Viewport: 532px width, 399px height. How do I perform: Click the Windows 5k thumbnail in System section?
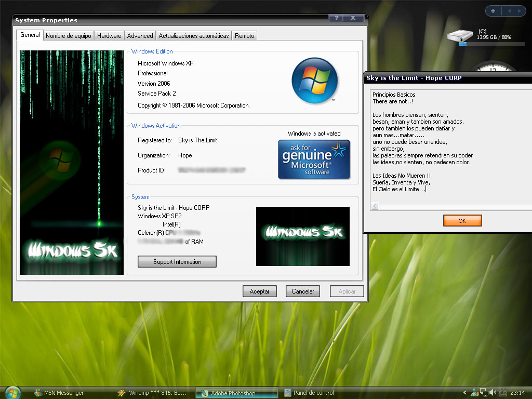(x=302, y=236)
